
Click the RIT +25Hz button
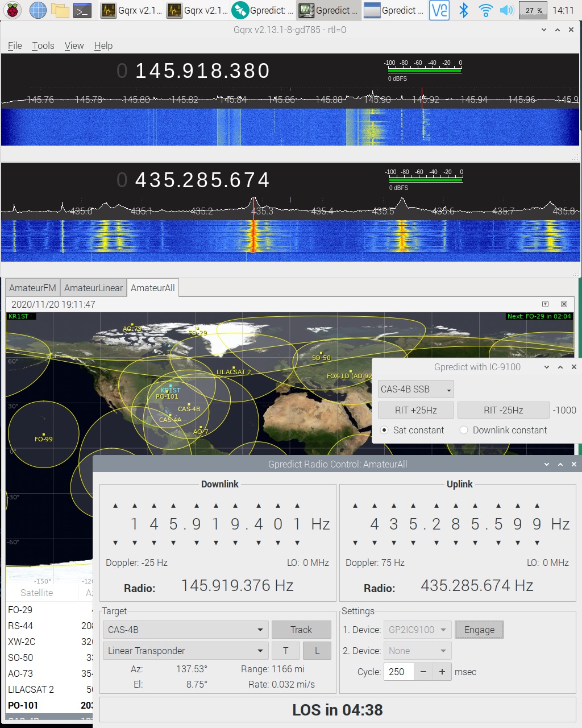(x=416, y=410)
